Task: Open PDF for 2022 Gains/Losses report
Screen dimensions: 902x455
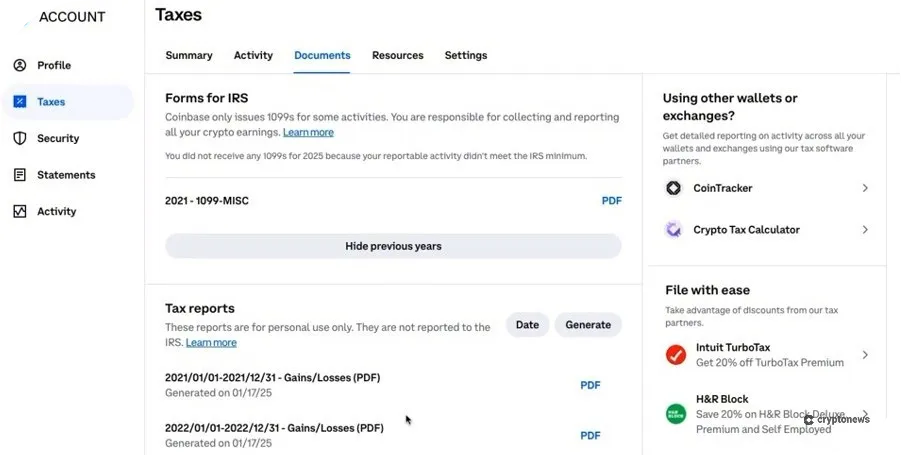Action: pos(590,435)
